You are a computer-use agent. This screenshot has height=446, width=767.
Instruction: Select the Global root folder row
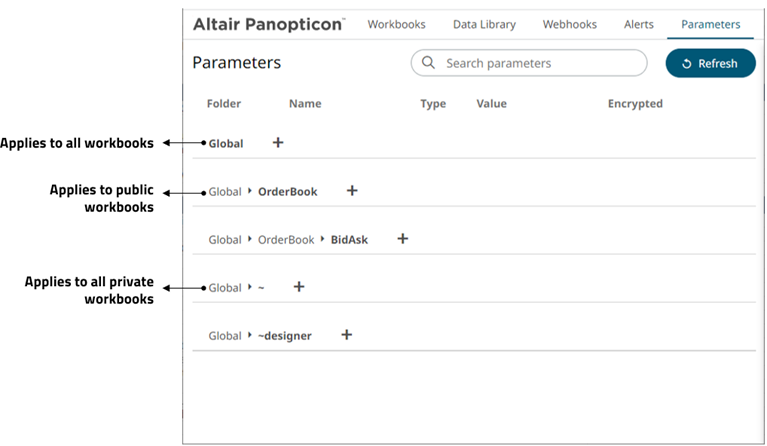pos(226,144)
